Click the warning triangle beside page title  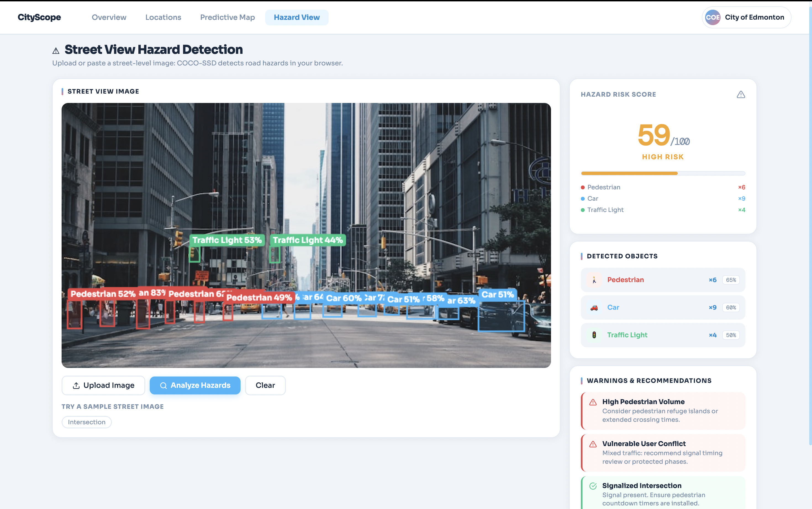56,51
